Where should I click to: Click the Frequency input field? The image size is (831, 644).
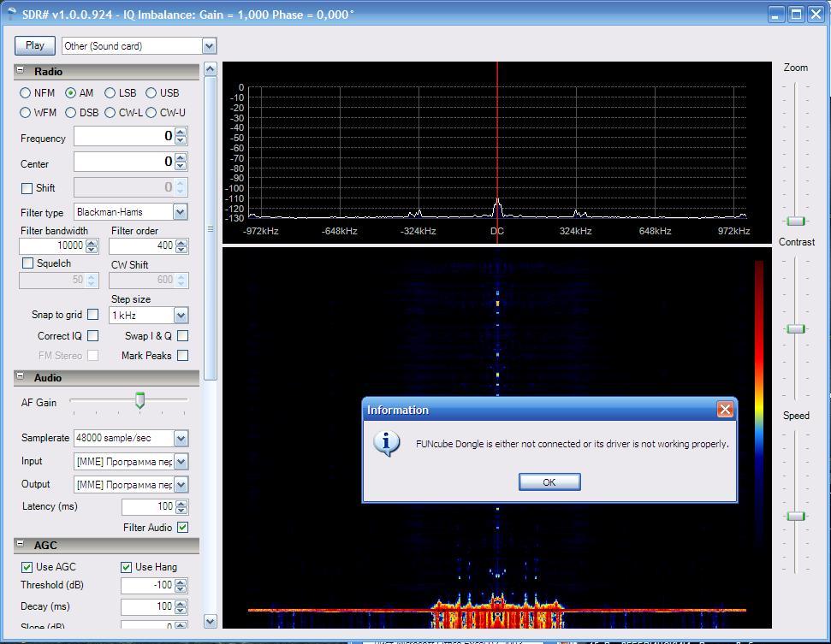point(125,136)
